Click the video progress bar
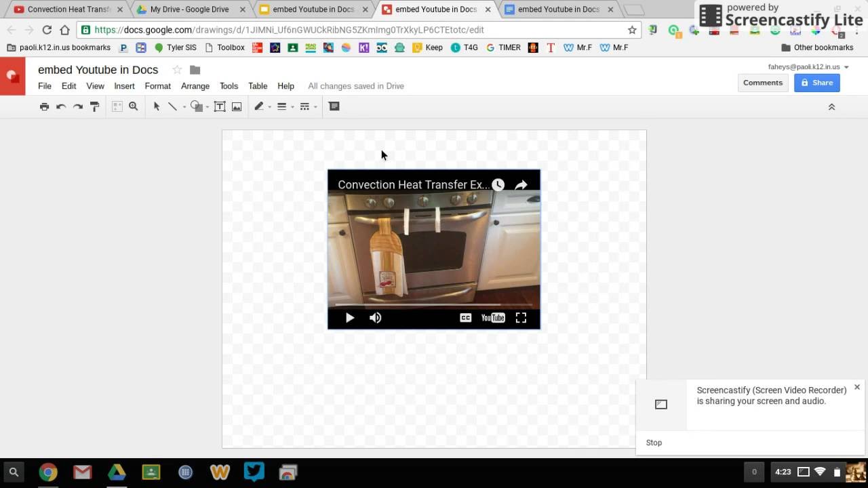 [434, 305]
